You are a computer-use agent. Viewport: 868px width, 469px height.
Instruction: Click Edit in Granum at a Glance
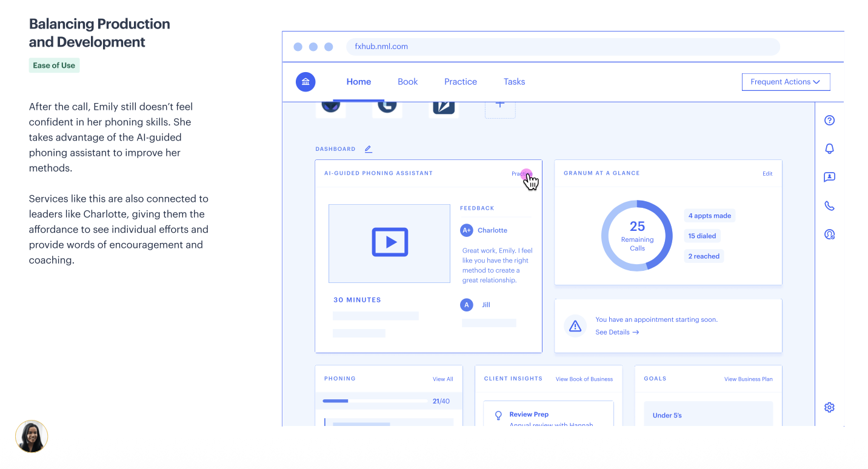tap(767, 174)
